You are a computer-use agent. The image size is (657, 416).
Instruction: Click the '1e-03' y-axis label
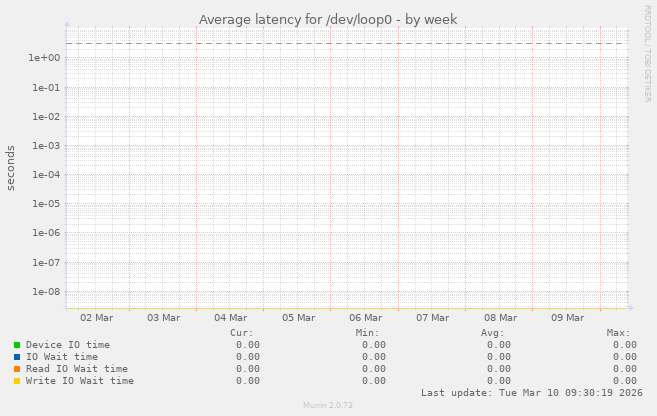[46, 146]
